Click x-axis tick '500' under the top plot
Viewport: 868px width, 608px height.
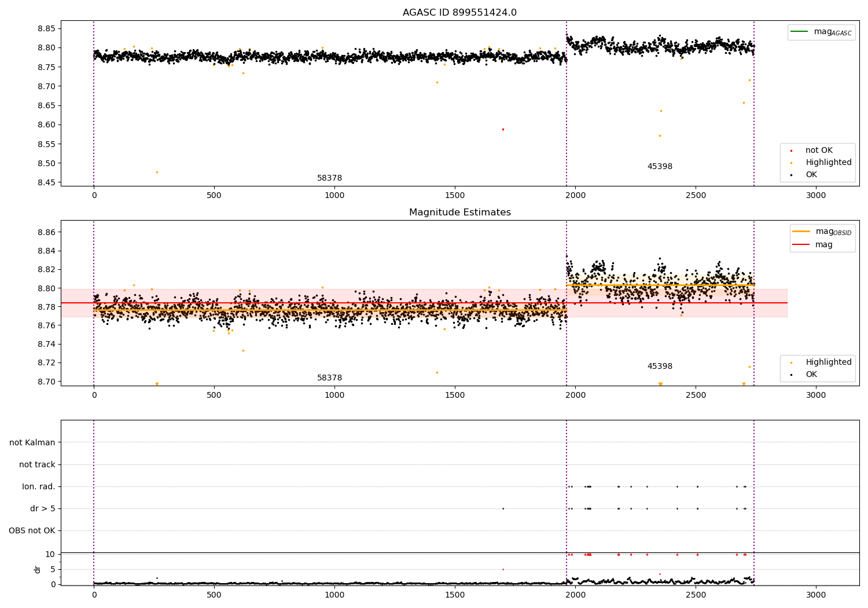pyautogui.click(x=214, y=195)
